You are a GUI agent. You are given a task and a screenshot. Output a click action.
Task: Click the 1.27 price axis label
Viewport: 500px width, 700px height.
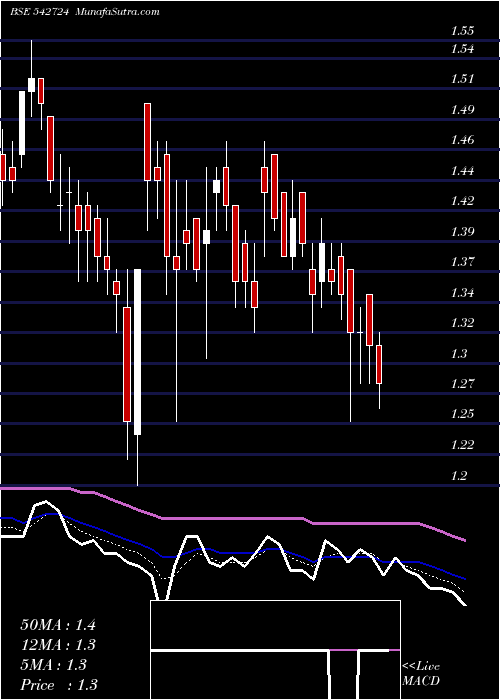click(462, 383)
